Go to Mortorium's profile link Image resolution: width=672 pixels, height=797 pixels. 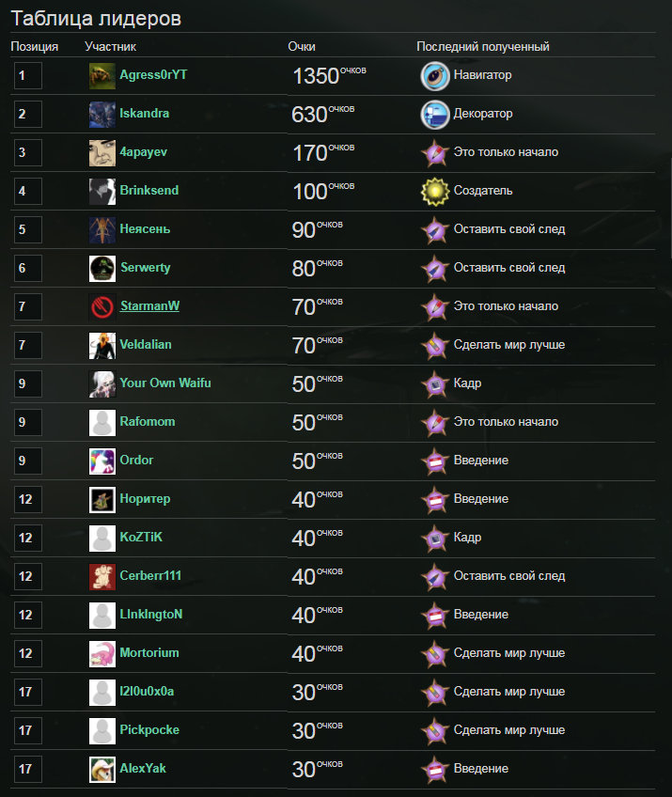pyautogui.click(x=148, y=653)
